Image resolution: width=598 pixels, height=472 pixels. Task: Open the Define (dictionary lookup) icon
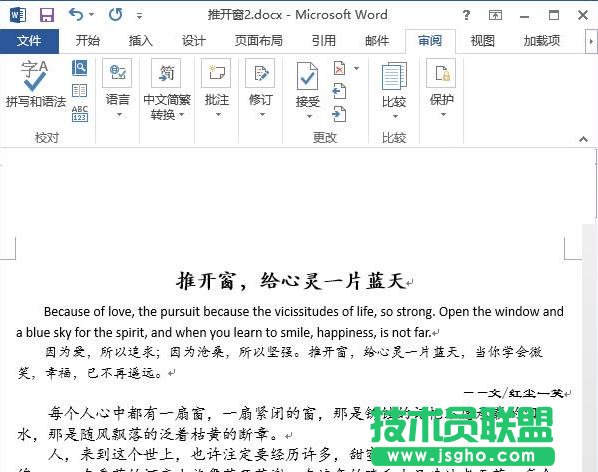pos(79,67)
